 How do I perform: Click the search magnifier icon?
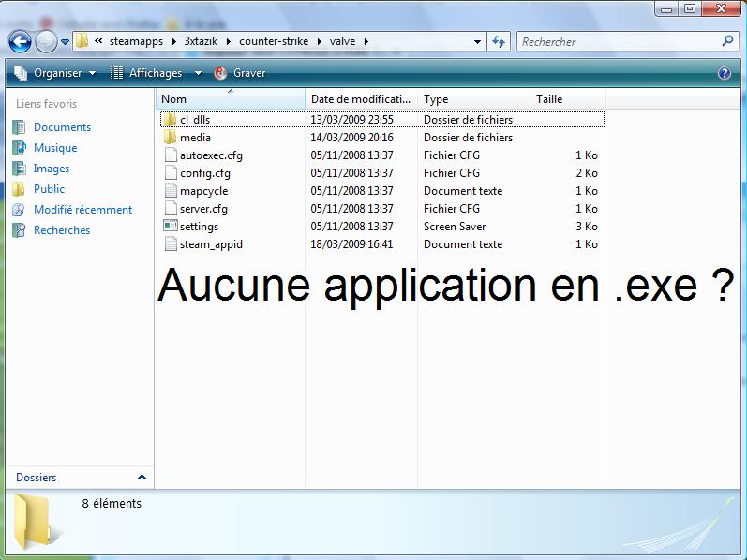point(727,41)
